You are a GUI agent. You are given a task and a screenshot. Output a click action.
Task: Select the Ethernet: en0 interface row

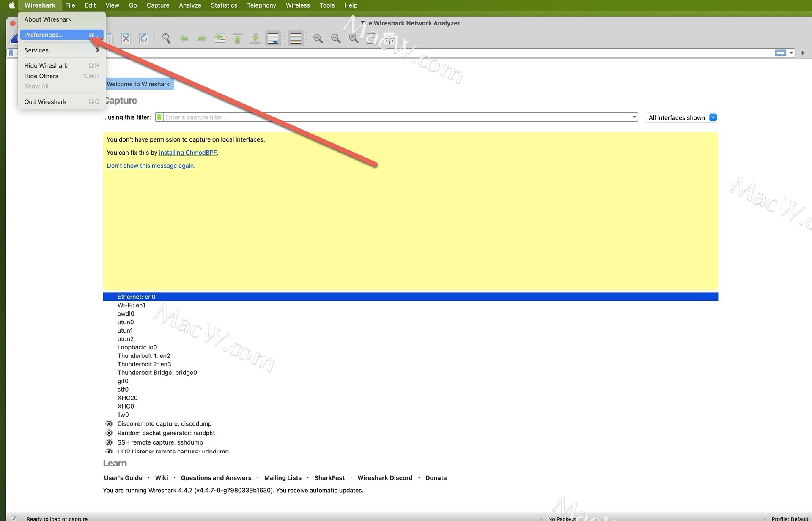pyautogui.click(x=410, y=297)
